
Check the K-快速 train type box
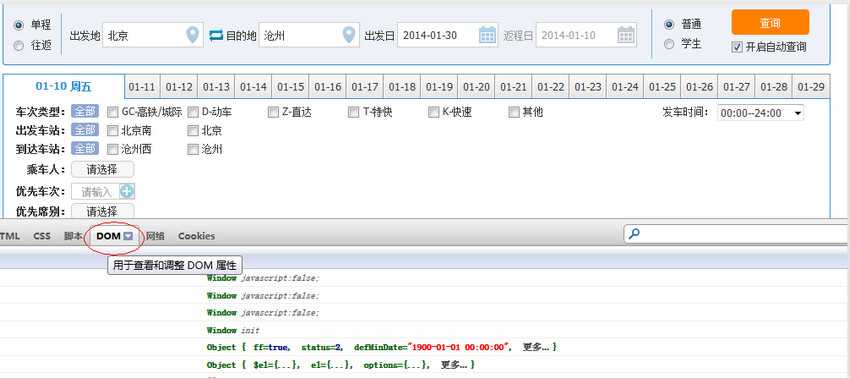tap(434, 112)
